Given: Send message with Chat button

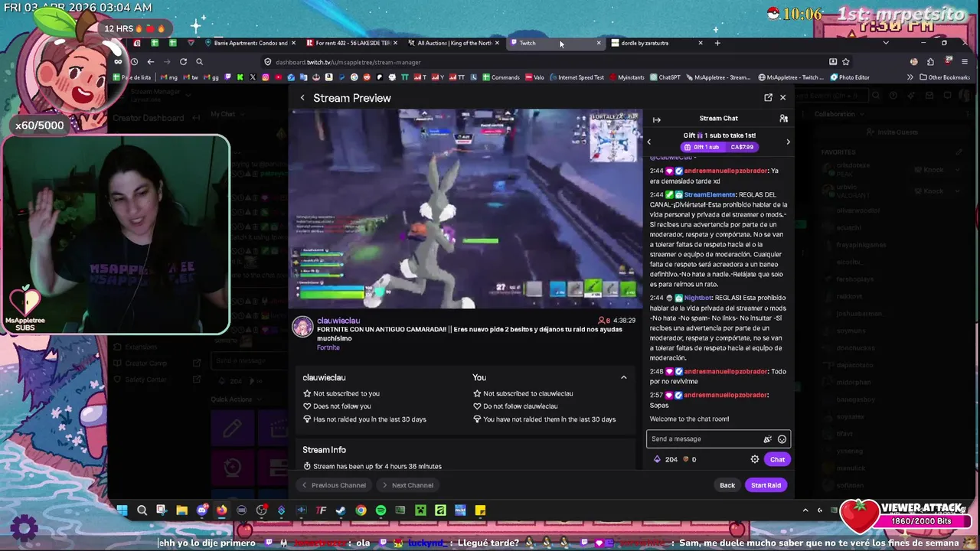Looking at the screenshot, I should click(x=777, y=459).
